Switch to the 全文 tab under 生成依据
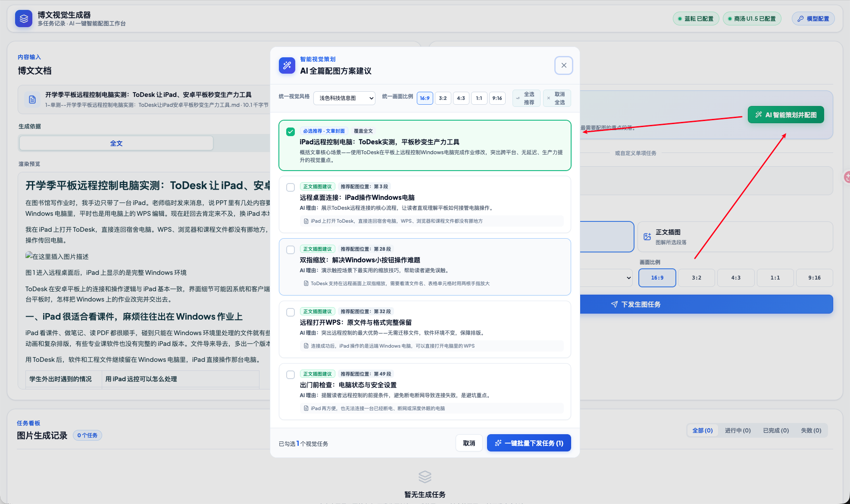This screenshot has width=850, height=504. click(x=116, y=143)
